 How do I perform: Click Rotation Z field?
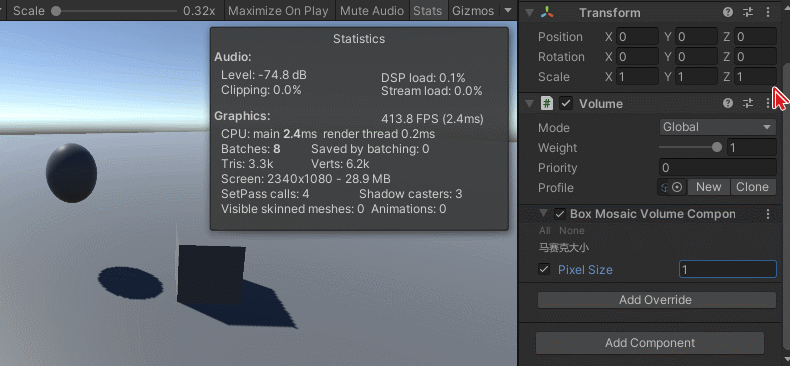coord(755,56)
